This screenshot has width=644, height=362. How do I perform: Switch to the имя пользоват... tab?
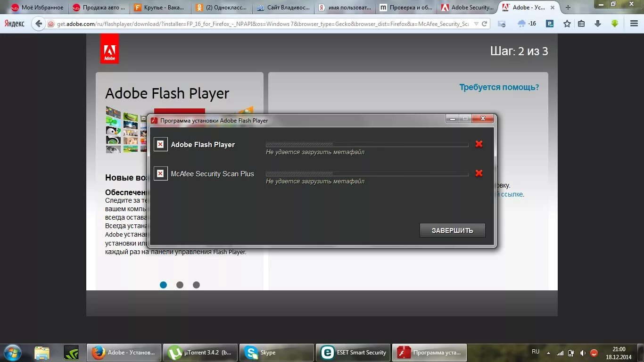pos(345,8)
